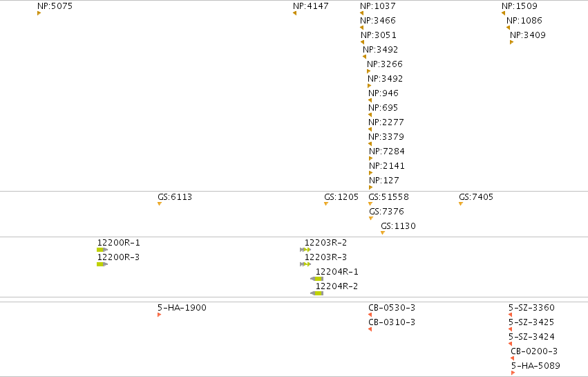Select the 5-SZ-3360 label
Screen dimensions: 588x377
531,308
